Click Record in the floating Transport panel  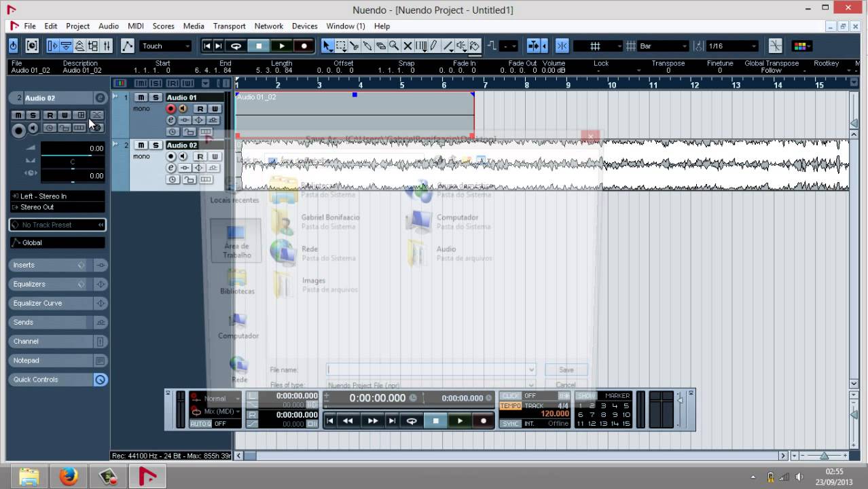(484, 421)
